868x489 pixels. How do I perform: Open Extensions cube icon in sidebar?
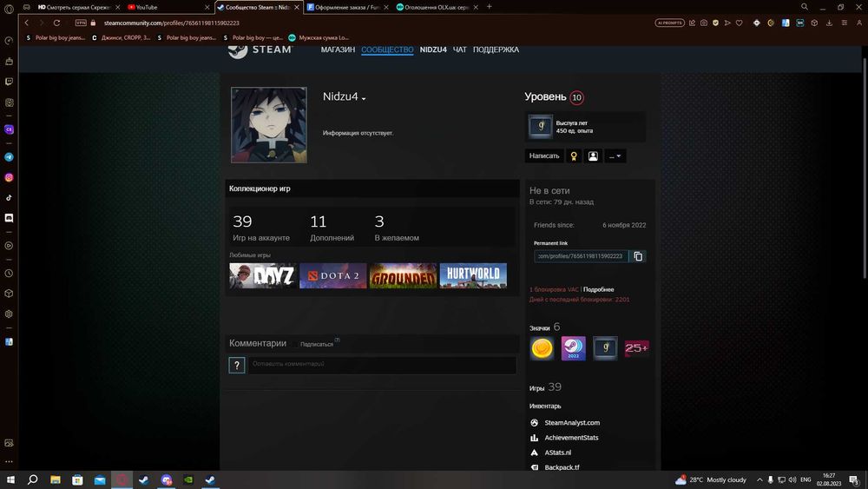pyautogui.click(x=9, y=294)
